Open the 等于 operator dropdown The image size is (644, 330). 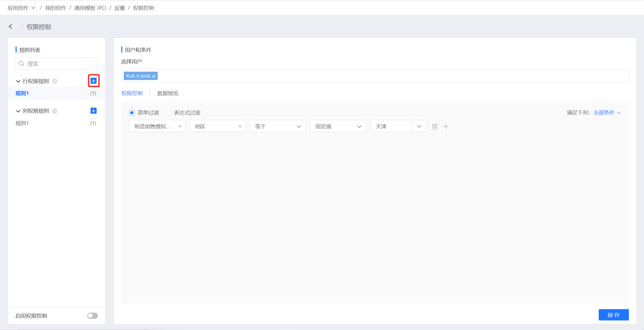pyautogui.click(x=278, y=127)
